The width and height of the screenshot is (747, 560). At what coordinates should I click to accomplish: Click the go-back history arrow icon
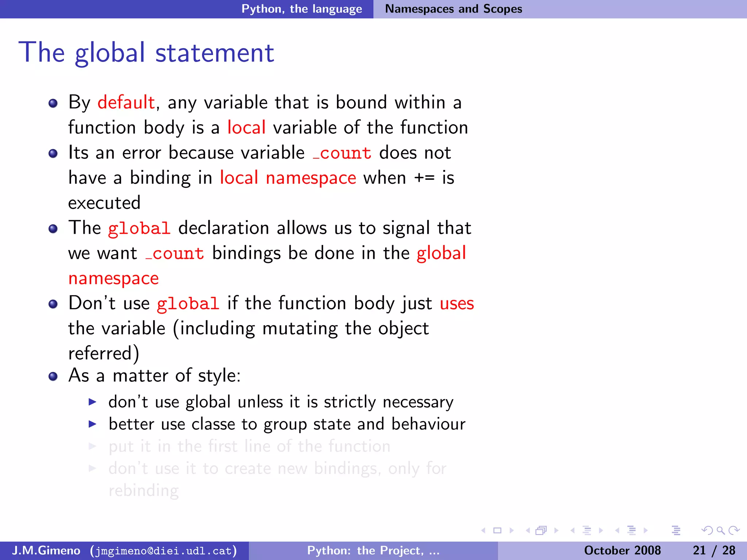tap(707, 530)
